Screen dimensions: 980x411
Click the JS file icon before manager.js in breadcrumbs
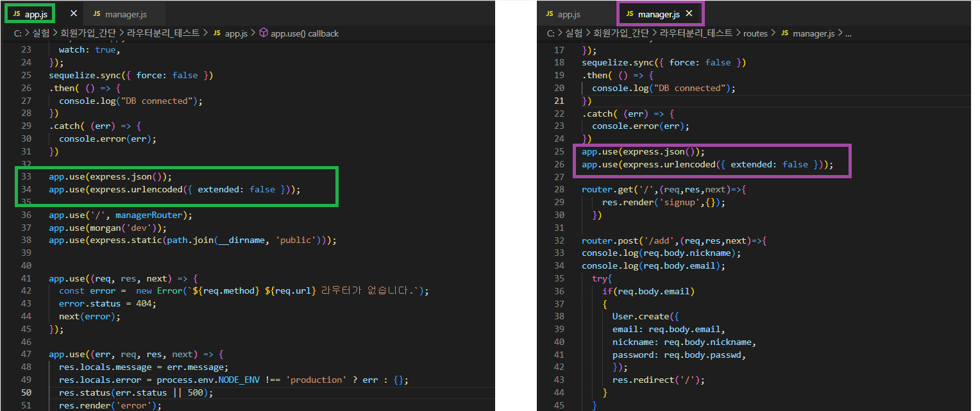[784, 33]
